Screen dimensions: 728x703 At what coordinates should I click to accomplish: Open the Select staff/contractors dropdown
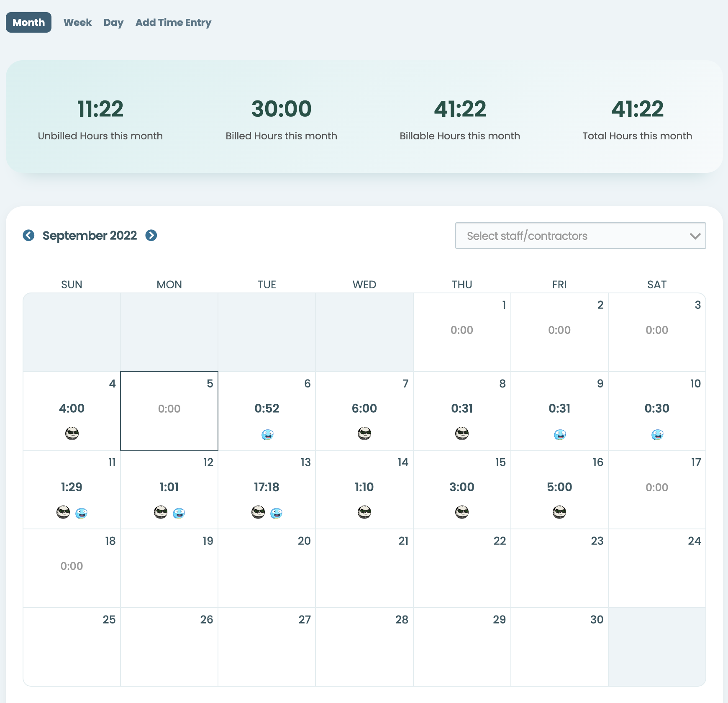click(x=580, y=236)
